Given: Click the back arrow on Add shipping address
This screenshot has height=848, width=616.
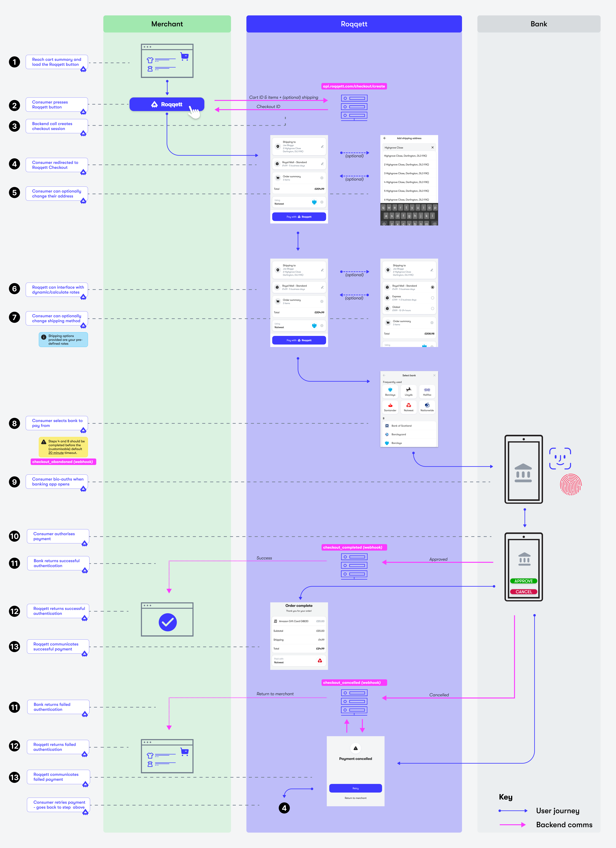Looking at the screenshot, I should (x=385, y=138).
